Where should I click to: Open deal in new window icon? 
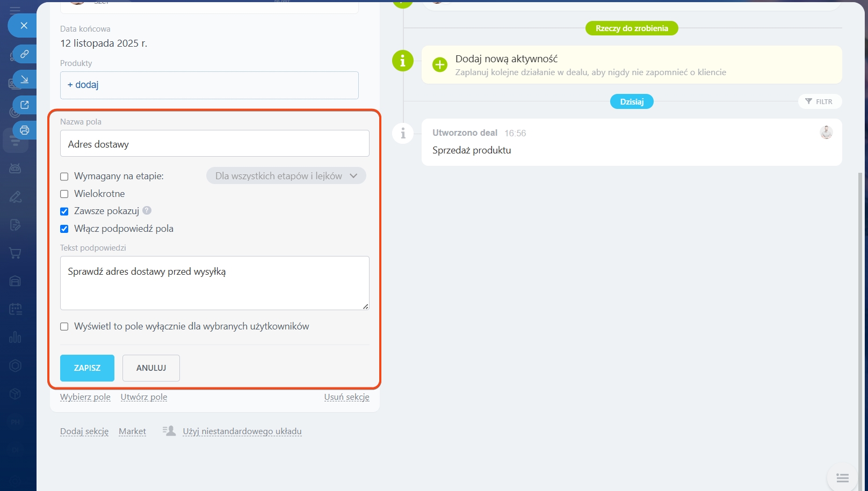pos(25,105)
